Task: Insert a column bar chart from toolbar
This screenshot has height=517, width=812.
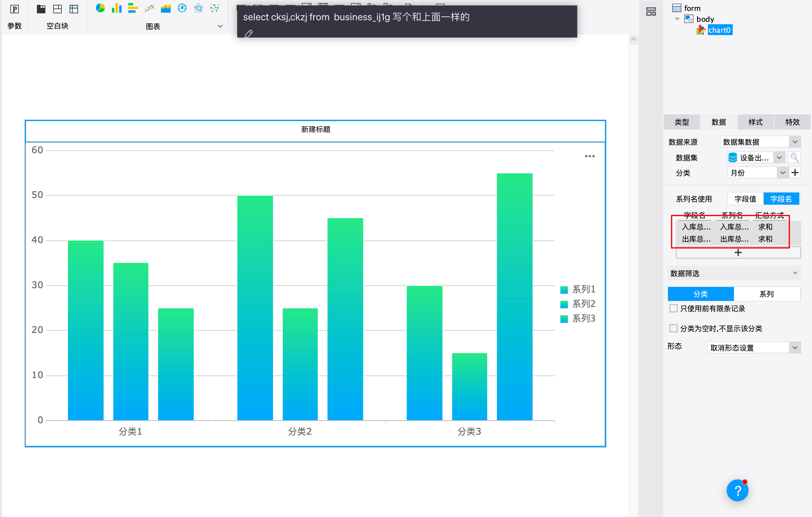Action: coord(117,8)
